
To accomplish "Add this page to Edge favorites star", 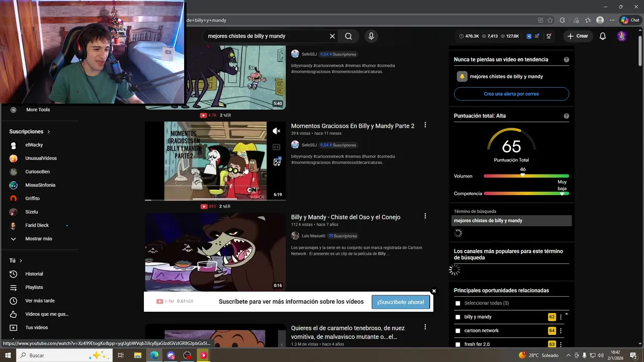I will 550,20.
